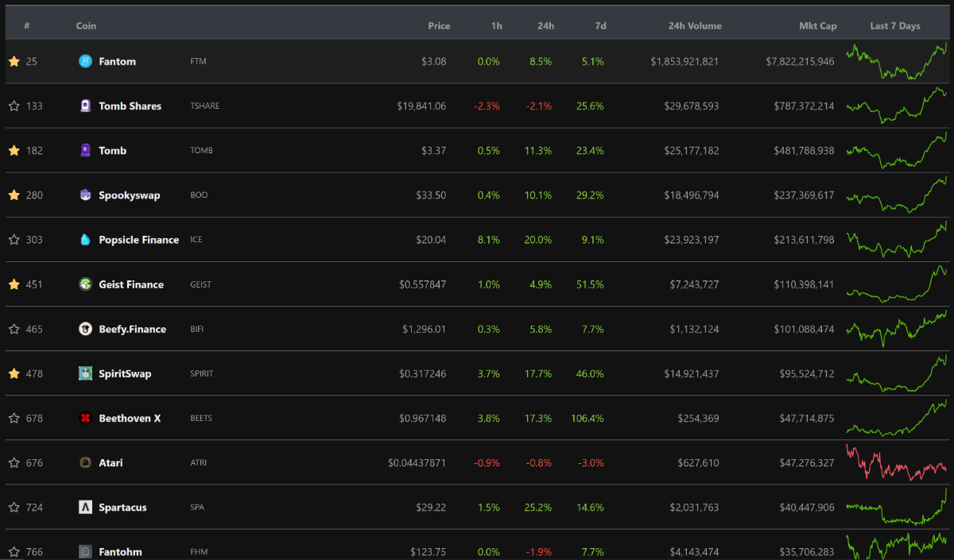Click the 25.2% 24h change for Spartacus
The image size is (954, 560).
(x=538, y=507)
